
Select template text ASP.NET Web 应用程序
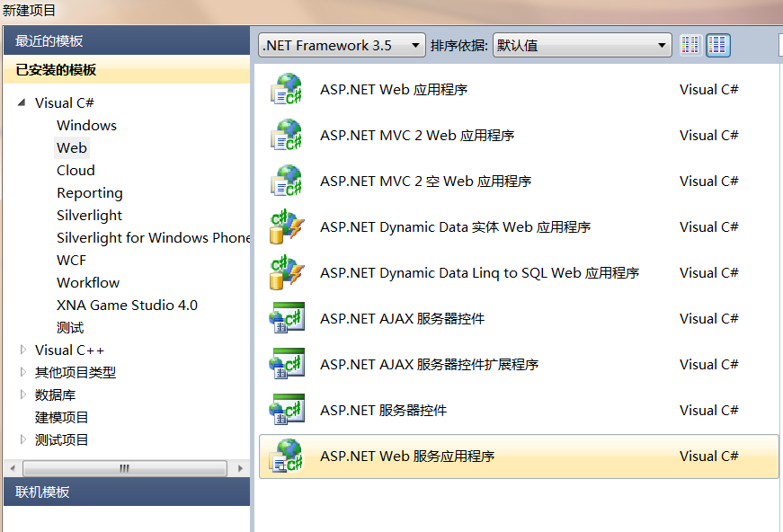[x=394, y=89]
